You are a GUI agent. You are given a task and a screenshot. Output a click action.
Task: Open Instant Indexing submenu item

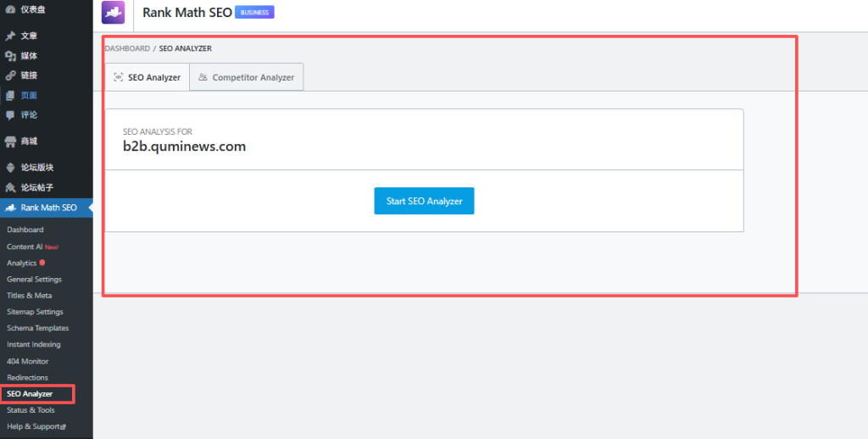click(34, 344)
